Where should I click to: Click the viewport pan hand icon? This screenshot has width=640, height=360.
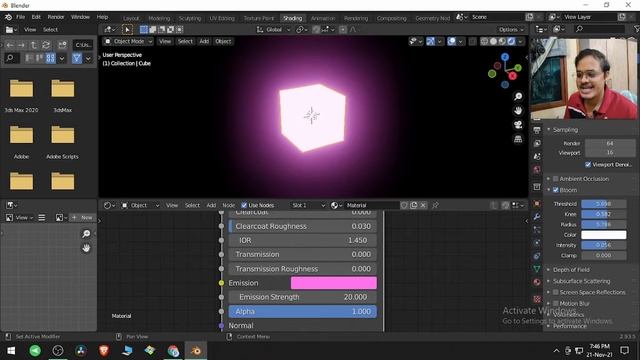click(518, 111)
